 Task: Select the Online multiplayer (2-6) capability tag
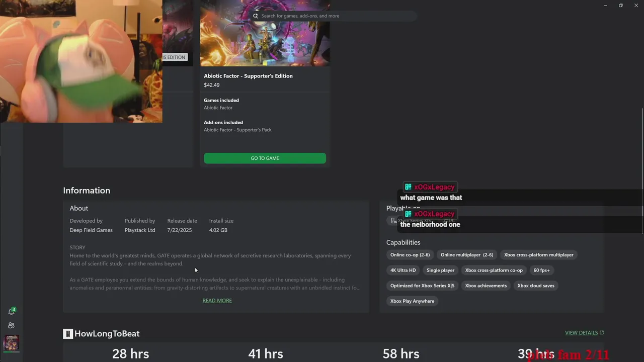pos(467,255)
